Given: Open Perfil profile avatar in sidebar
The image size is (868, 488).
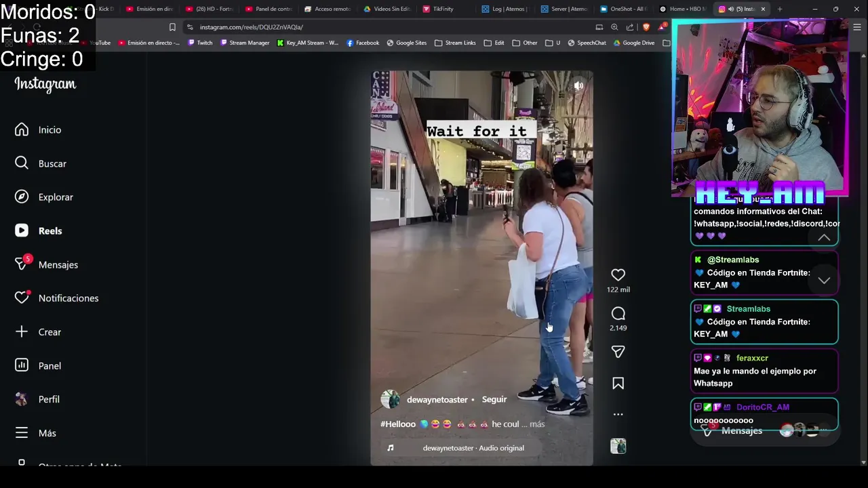Looking at the screenshot, I should [37, 399].
